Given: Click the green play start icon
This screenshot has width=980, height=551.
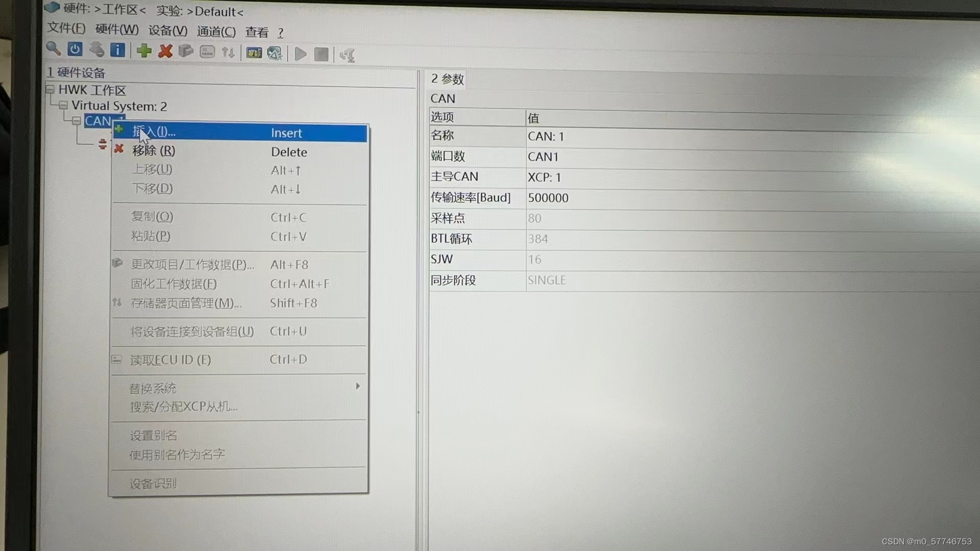Looking at the screenshot, I should click(301, 54).
